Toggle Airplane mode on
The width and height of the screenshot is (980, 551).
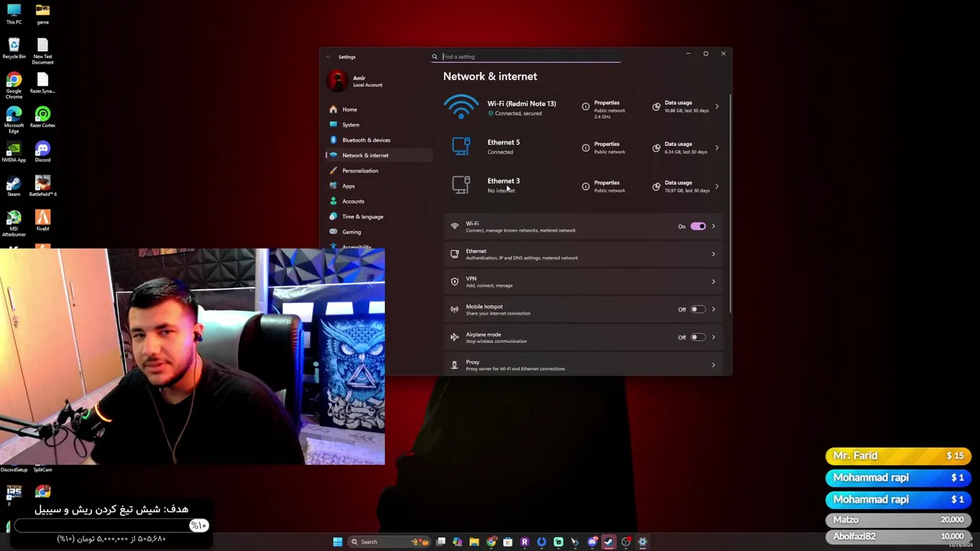[697, 337]
